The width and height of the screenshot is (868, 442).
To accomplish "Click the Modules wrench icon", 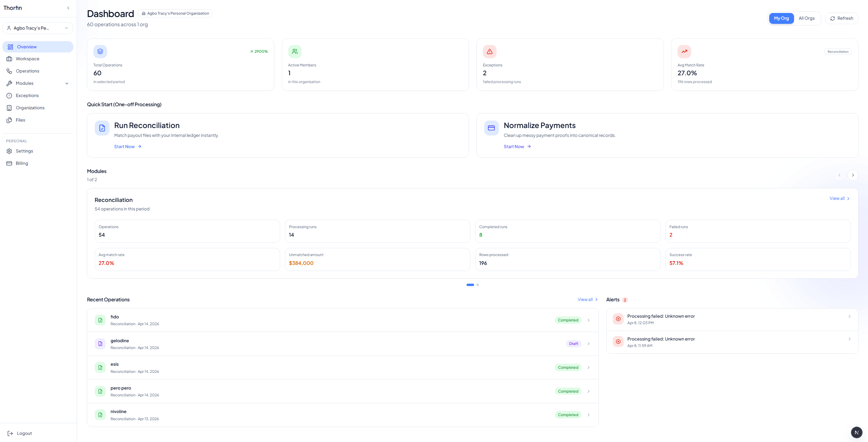I will point(9,83).
